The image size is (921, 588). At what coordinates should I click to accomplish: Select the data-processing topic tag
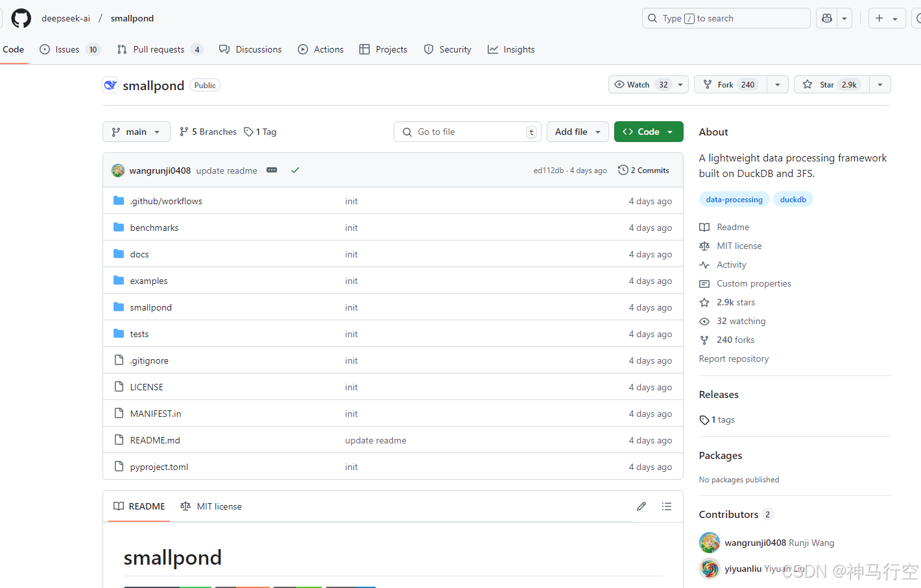tap(734, 200)
